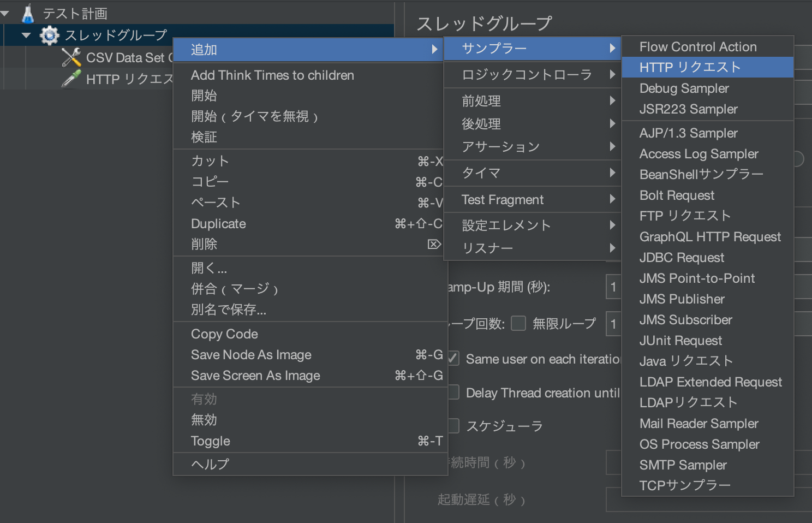812x523 pixels.
Task: Click the Ramp-Up 期間 input field
Action: point(614,287)
